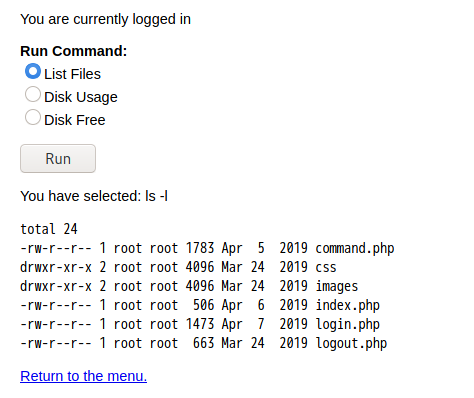Screen dimensions: 474x398
Task: Click the drwxr-xr-x permissions on the css row
Action: (x=56, y=267)
